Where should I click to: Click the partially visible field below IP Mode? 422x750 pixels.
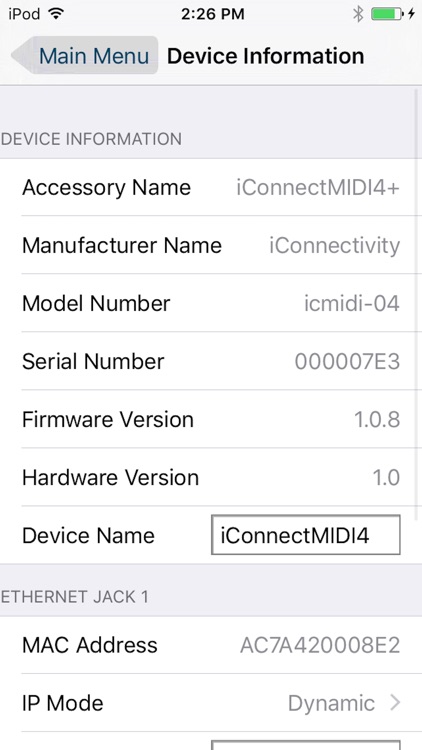[306, 745]
